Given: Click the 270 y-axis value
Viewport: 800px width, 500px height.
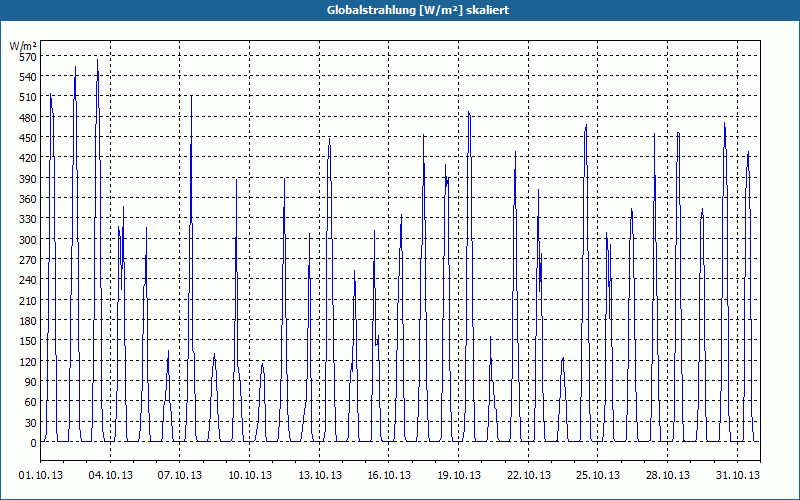Looking at the screenshot, I should click(x=28, y=260).
